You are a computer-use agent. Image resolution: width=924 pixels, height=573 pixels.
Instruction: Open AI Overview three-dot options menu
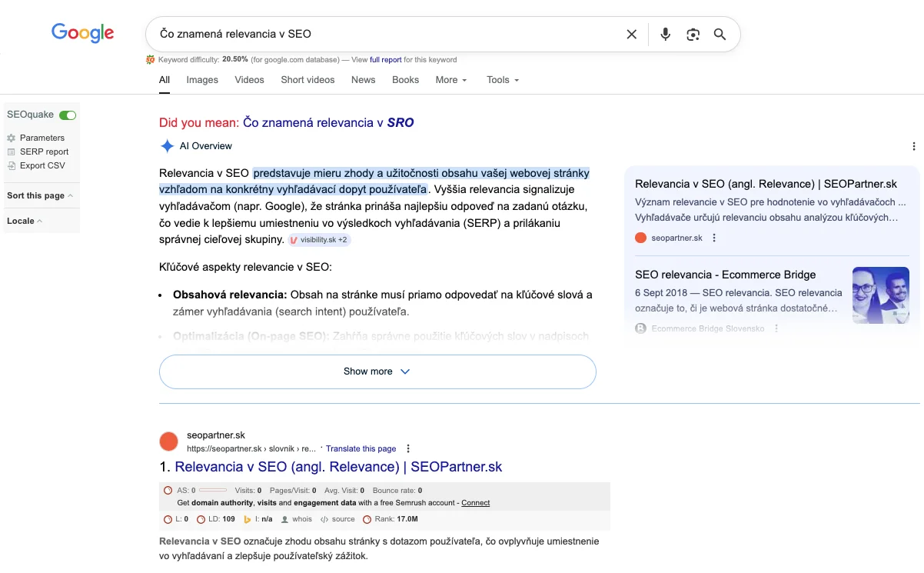[913, 146]
